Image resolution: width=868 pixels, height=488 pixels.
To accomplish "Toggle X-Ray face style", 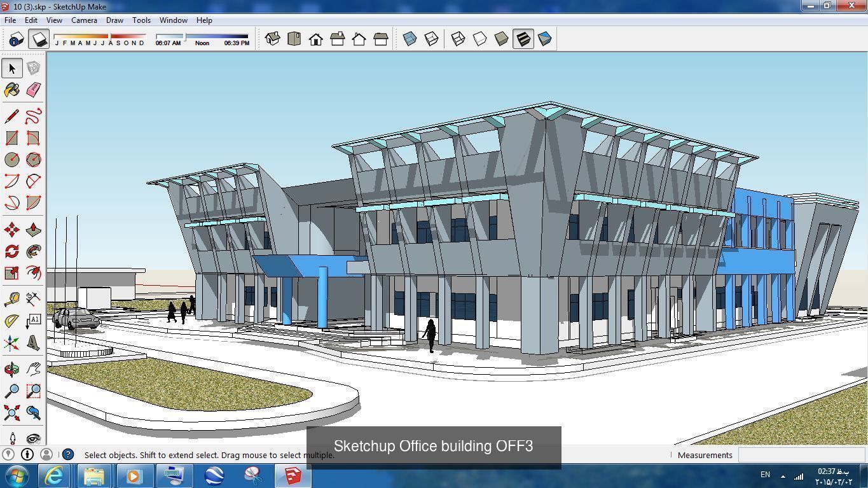I will pos(410,39).
